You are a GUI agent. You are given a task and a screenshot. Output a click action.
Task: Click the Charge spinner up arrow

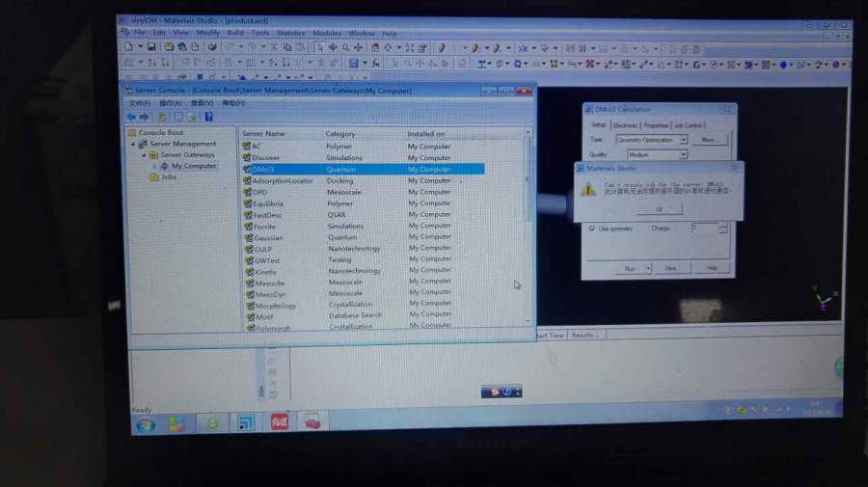[x=723, y=225]
